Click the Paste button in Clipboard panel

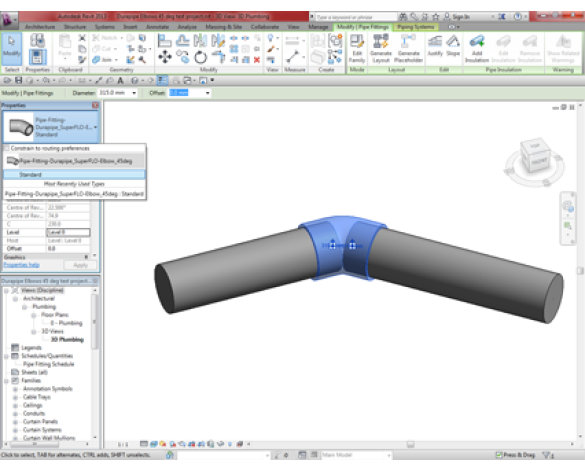coord(65,47)
